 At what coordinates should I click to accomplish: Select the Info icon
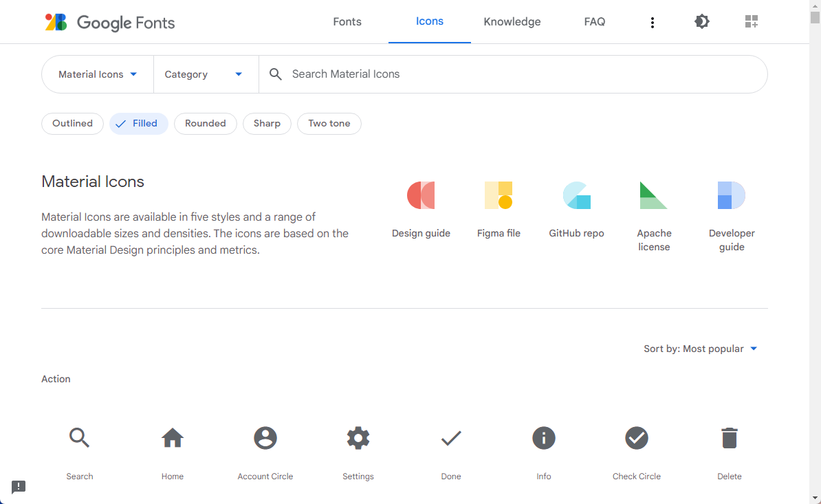pyautogui.click(x=543, y=437)
